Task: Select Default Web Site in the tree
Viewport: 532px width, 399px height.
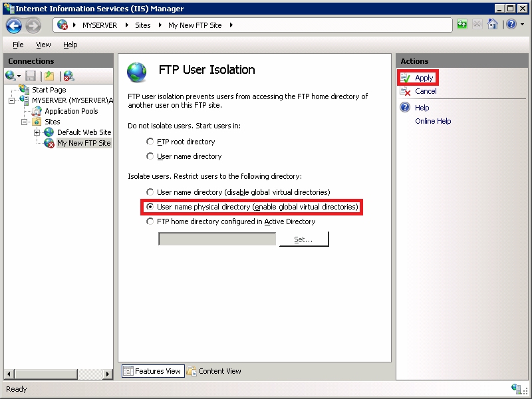Action: pyautogui.click(x=84, y=132)
